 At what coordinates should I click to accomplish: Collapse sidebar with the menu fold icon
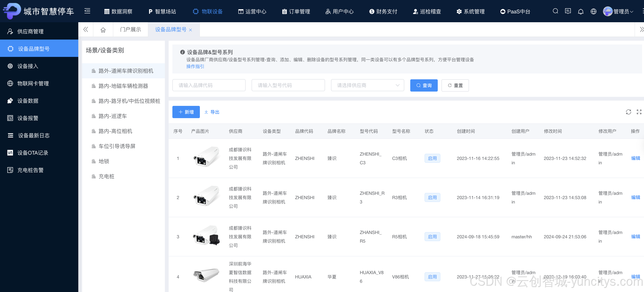tap(87, 11)
